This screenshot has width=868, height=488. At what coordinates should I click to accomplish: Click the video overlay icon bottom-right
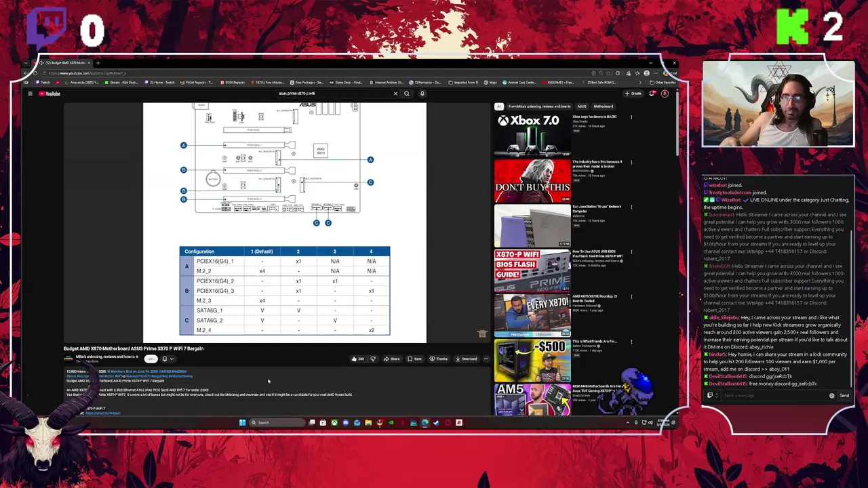point(481,334)
